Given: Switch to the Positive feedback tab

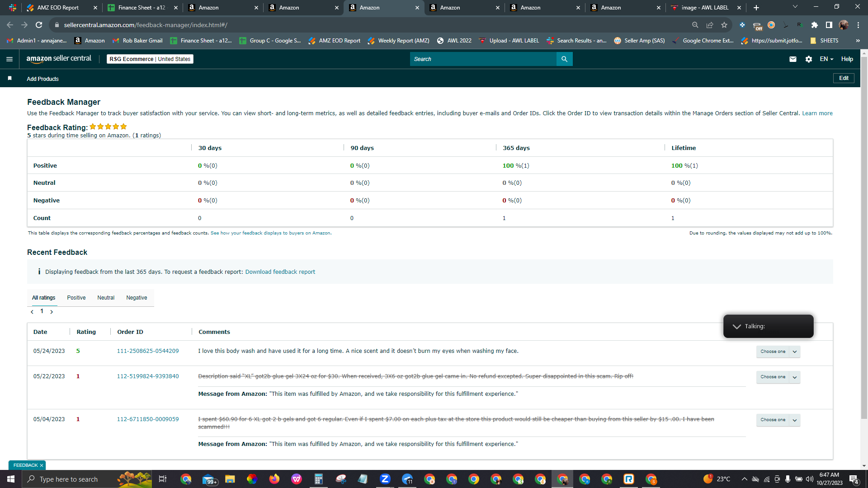Looking at the screenshot, I should point(76,298).
